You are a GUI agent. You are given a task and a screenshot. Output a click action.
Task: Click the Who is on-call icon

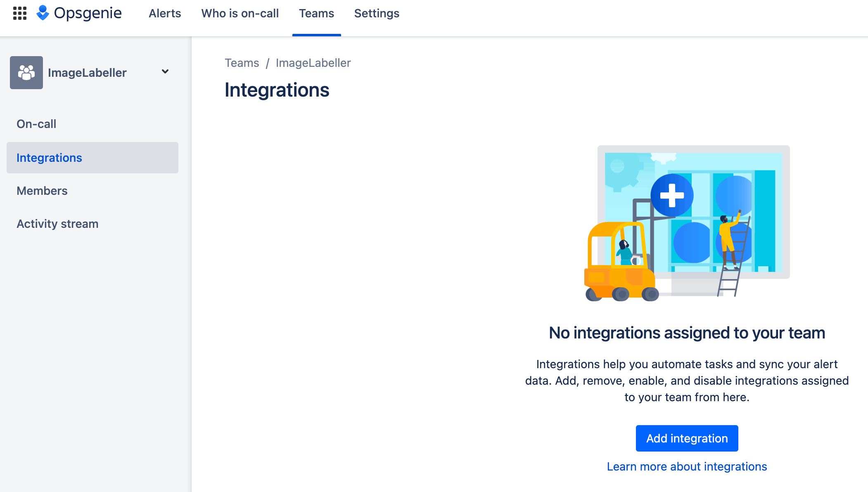coord(240,13)
